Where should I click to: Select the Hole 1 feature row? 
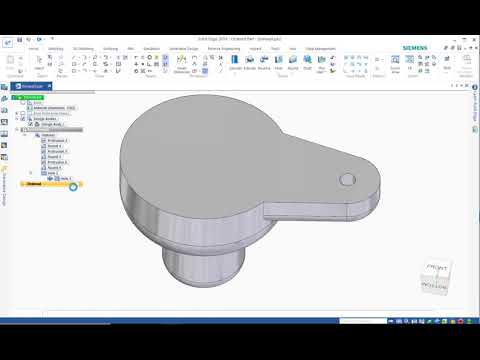pos(49,173)
